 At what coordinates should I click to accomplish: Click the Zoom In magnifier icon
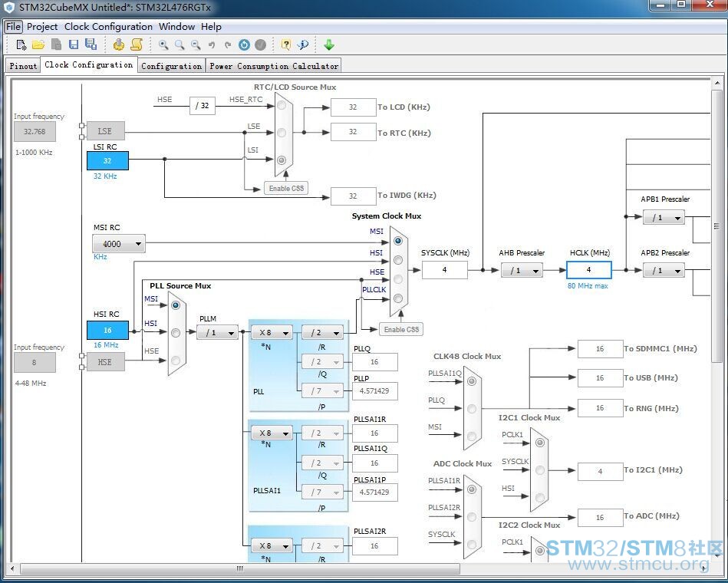(x=163, y=44)
